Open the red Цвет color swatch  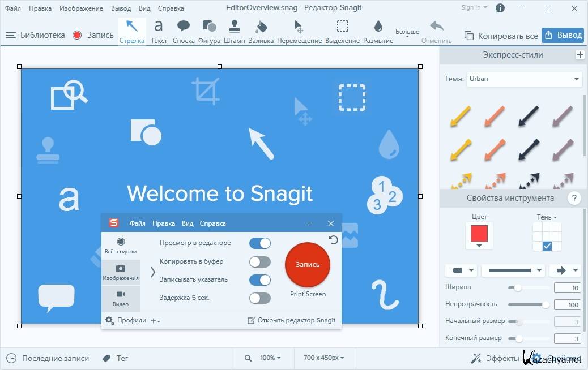pyautogui.click(x=479, y=234)
